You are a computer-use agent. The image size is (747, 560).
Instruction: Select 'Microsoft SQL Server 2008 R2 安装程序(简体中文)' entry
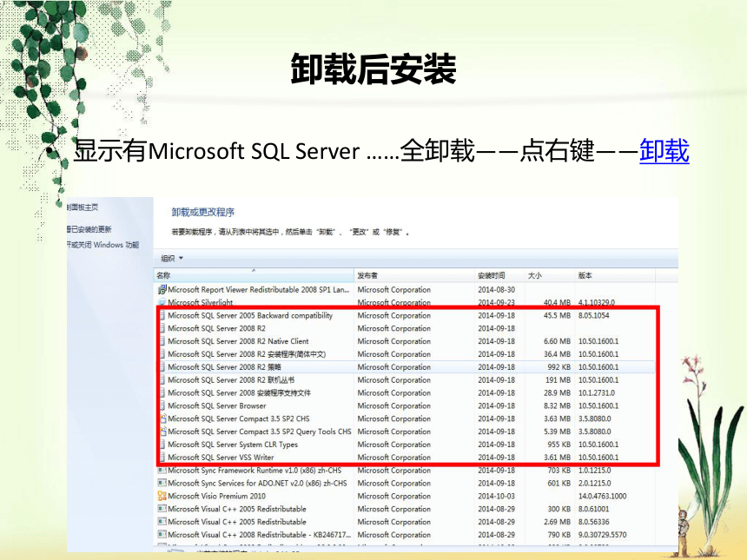[247, 354]
